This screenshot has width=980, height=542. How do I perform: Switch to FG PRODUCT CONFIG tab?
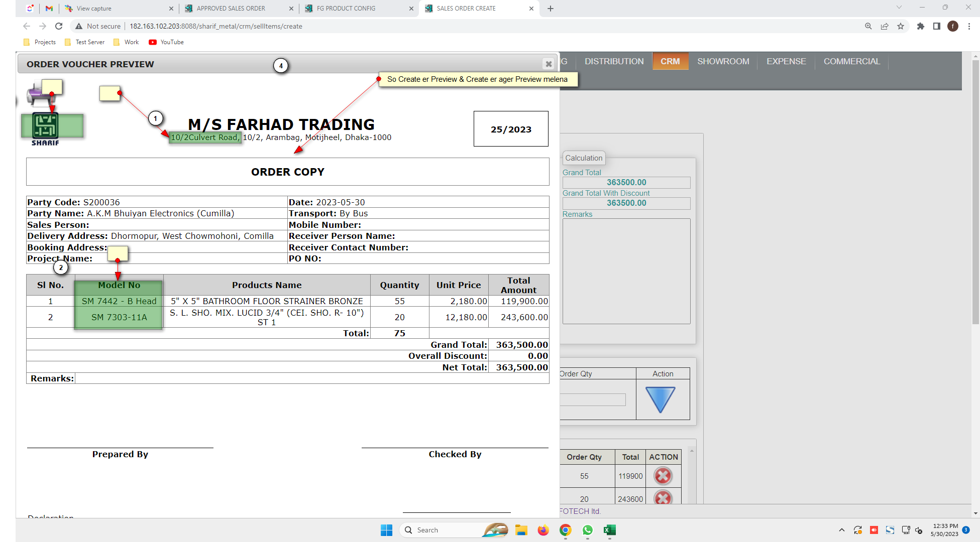346,9
